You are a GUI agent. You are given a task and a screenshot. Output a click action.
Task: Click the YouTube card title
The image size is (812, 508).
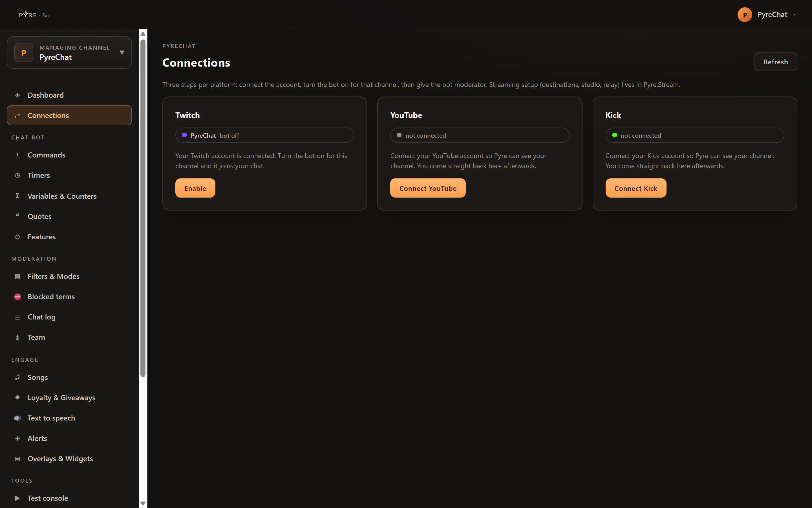tap(406, 115)
